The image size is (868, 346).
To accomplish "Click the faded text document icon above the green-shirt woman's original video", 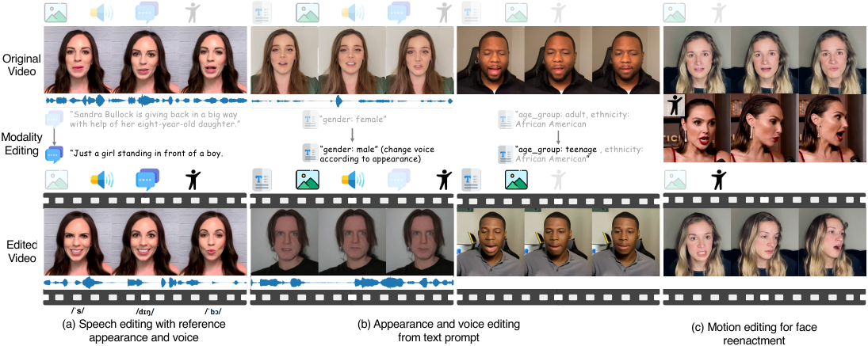I will 262,13.
